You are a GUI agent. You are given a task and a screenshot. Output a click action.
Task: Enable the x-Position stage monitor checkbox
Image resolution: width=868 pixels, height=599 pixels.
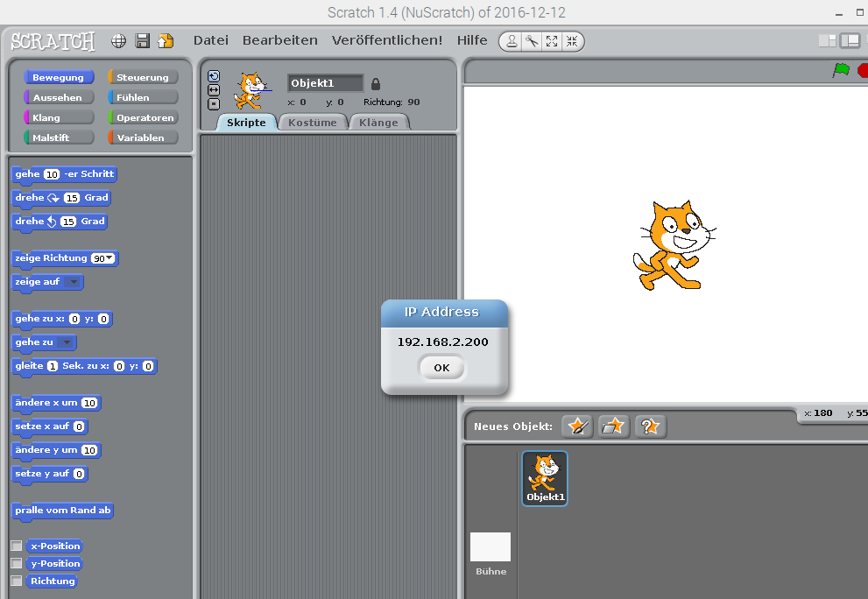[x=17, y=546]
